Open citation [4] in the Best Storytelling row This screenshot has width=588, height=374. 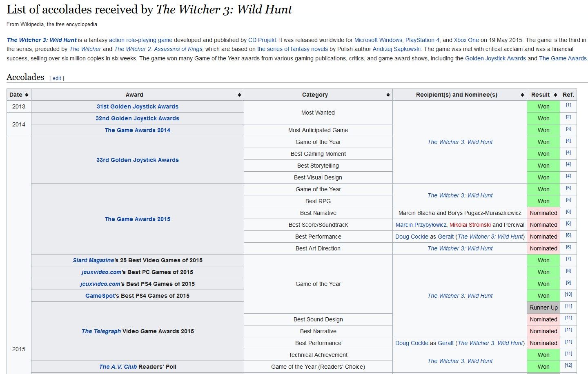click(568, 164)
